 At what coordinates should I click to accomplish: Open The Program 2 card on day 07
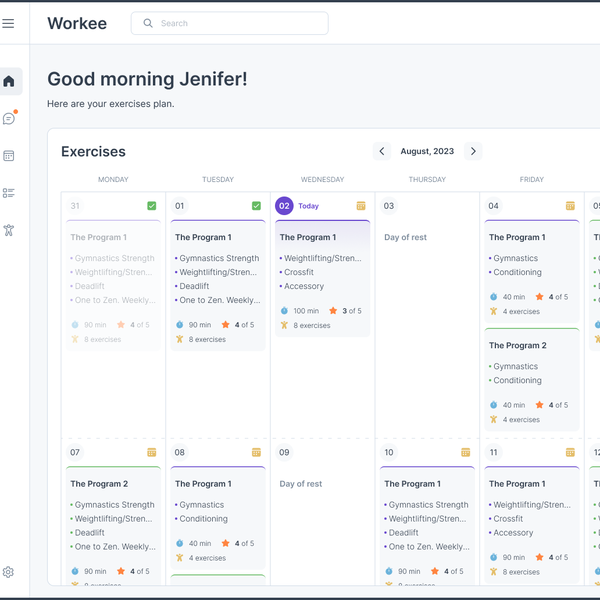[x=113, y=525]
